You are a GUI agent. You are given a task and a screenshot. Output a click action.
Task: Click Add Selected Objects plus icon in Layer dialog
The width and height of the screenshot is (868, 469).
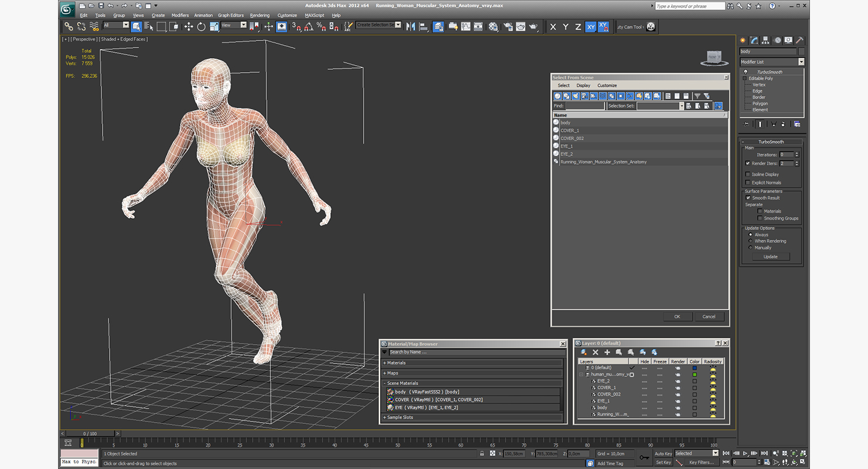[x=607, y=352]
